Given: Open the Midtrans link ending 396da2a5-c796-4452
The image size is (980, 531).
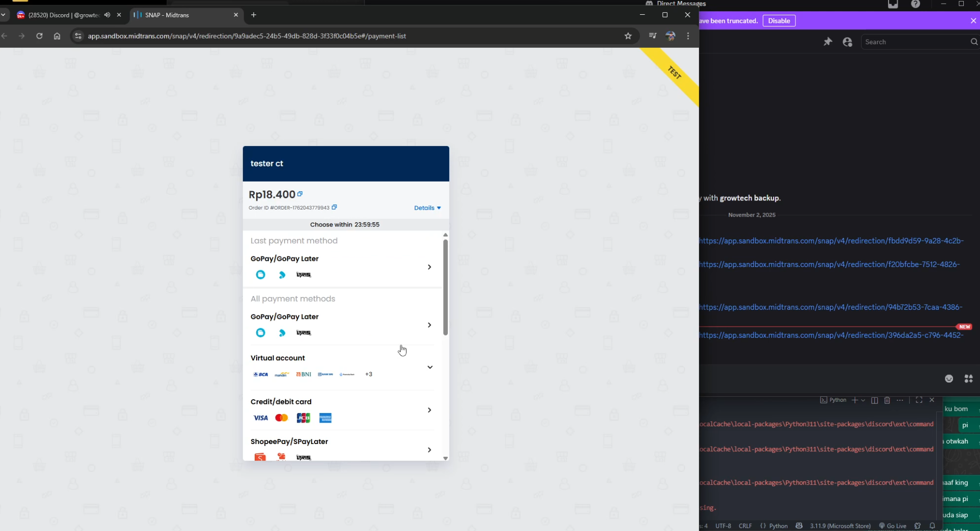Looking at the screenshot, I should pyautogui.click(x=832, y=335).
